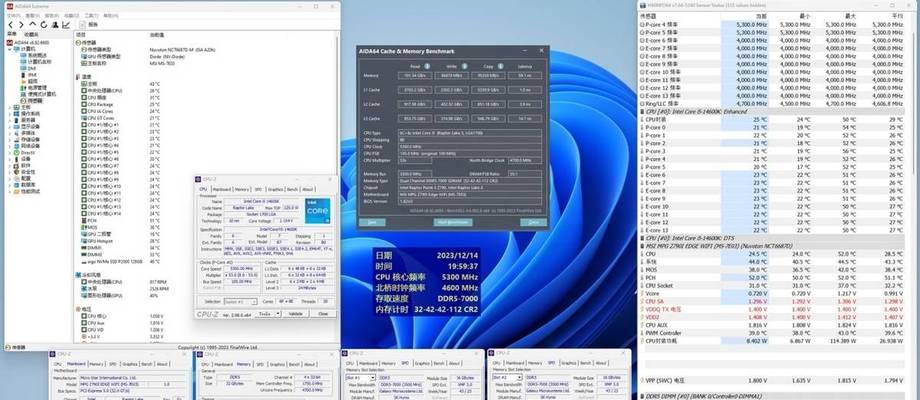Click AIDA64 back arrow toolbar icon
This screenshot has height=400, width=920.
(11, 25)
